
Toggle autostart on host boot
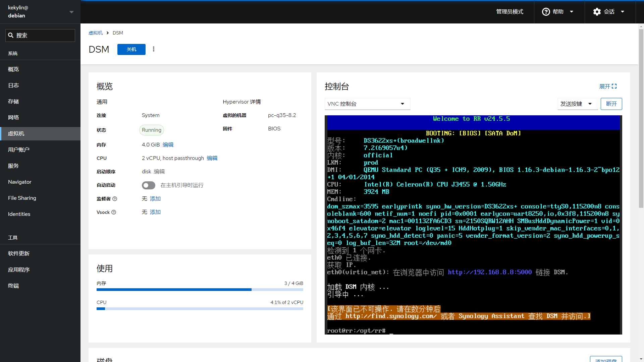pos(149,185)
